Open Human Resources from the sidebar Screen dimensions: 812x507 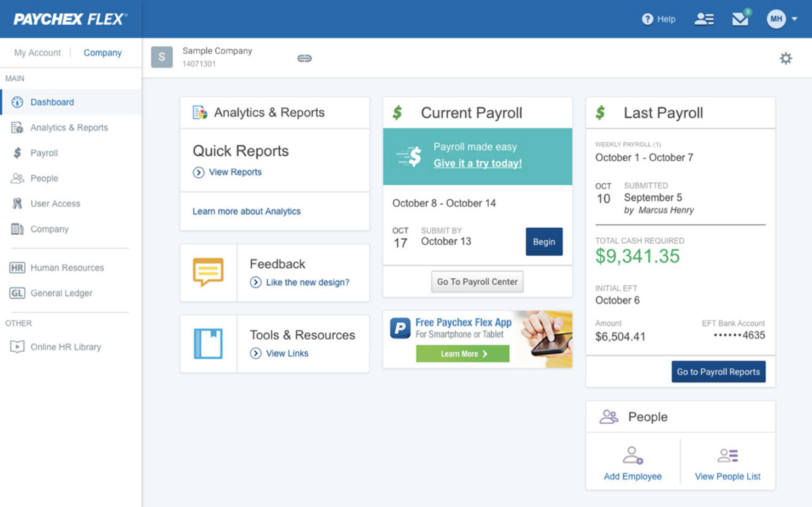point(67,267)
